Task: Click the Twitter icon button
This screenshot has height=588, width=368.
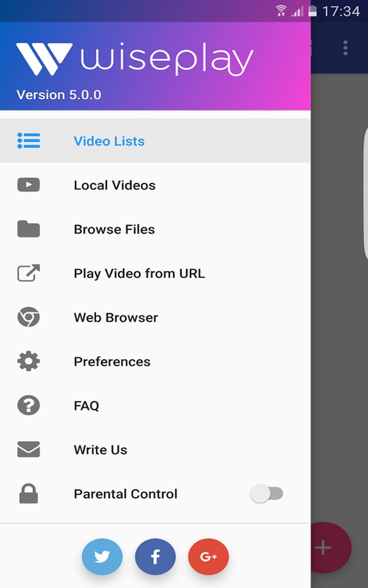Action: (x=102, y=557)
